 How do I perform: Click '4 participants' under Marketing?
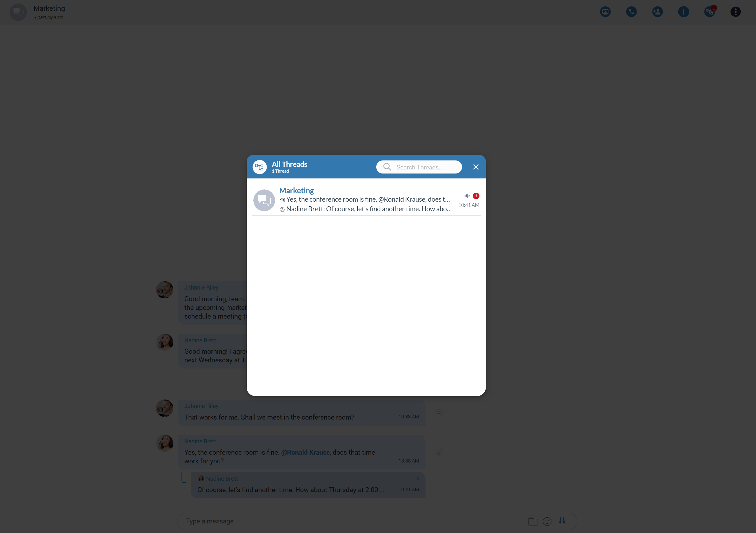tap(48, 17)
